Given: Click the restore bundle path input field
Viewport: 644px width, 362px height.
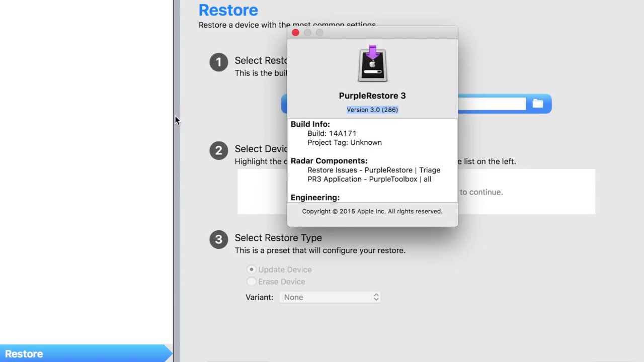Looking at the screenshot, I should click(492, 104).
